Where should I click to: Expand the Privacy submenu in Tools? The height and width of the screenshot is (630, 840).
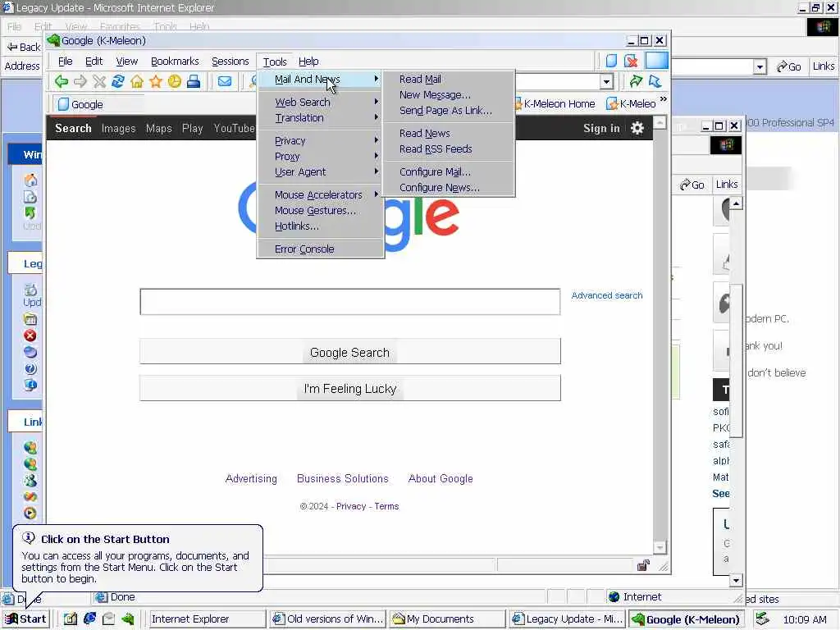coord(320,140)
